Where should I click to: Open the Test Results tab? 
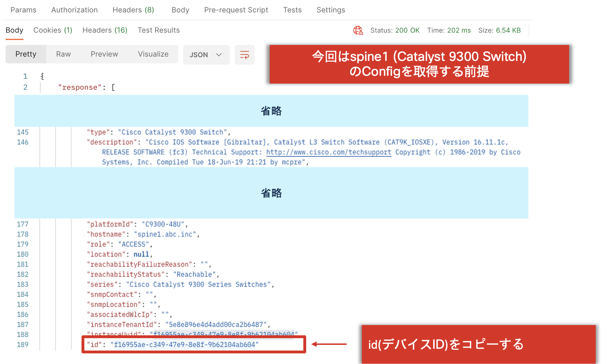click(x=159, y=30)
